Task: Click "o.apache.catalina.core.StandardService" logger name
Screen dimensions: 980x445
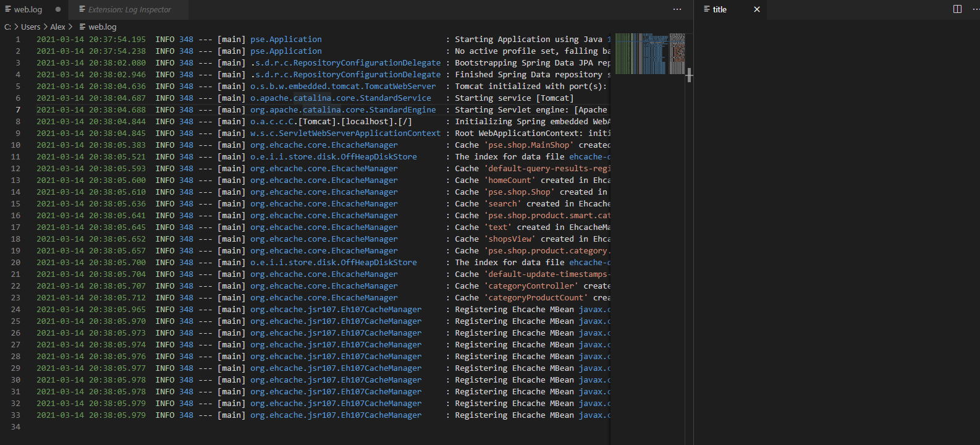Action: 341,98
